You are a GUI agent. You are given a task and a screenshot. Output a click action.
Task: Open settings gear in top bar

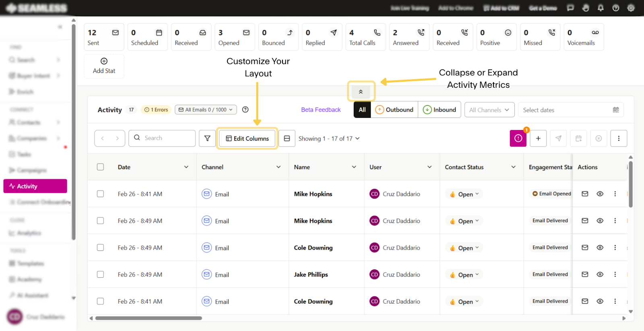coord(631,8)
